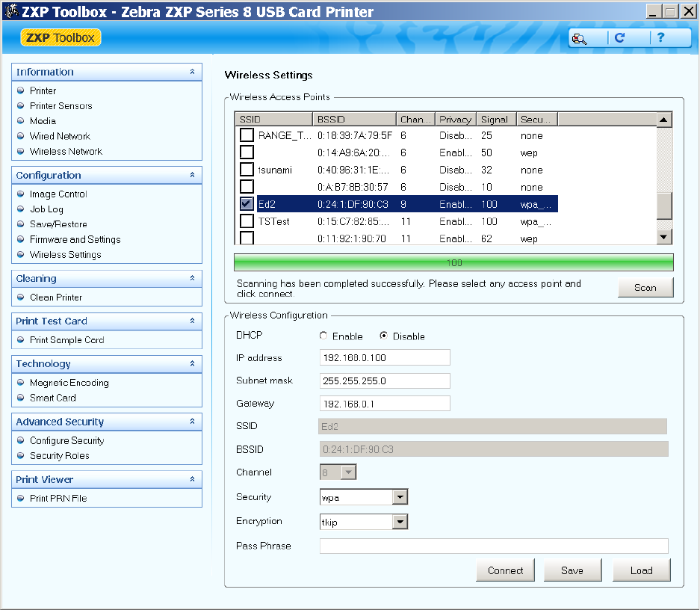Click the Gateway field
Screen dimensions: 700x610
(385, 404)
